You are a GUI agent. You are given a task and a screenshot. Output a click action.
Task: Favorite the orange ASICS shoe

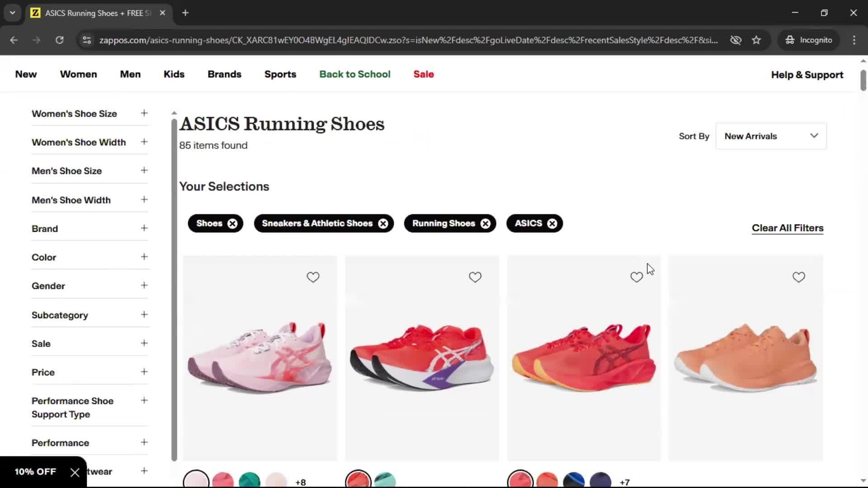click(798, 277)
